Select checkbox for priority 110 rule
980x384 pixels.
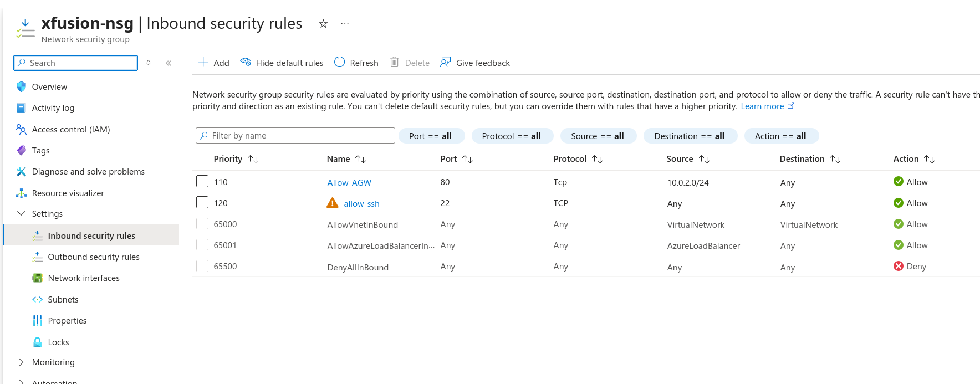coord(202,182)
